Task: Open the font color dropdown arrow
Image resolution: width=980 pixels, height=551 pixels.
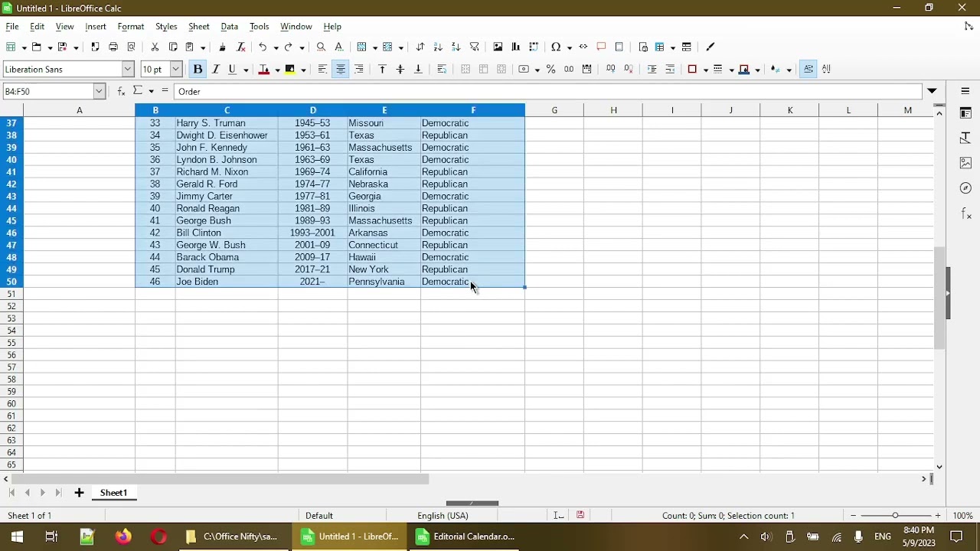Action: coord(277,70)
